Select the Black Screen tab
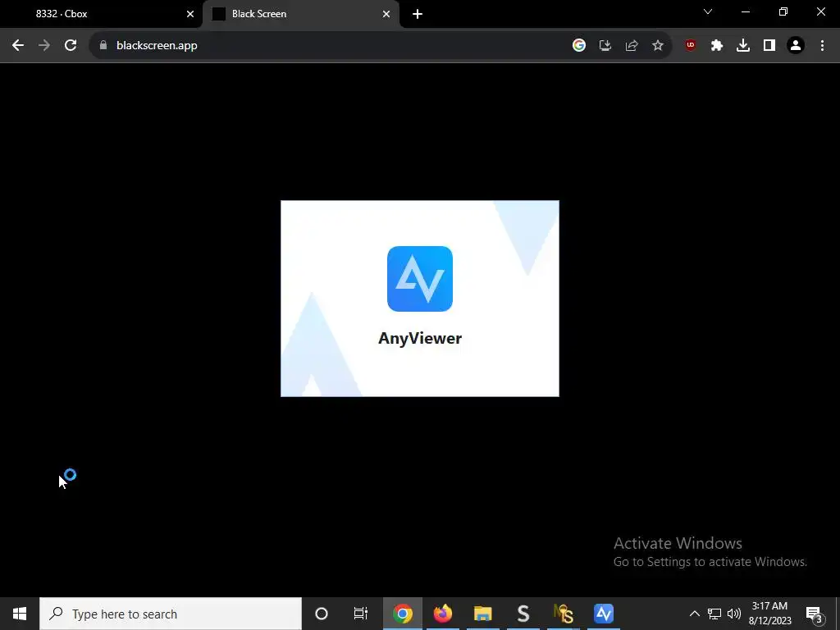Screen dimensions: 840x630 point(300,14)
